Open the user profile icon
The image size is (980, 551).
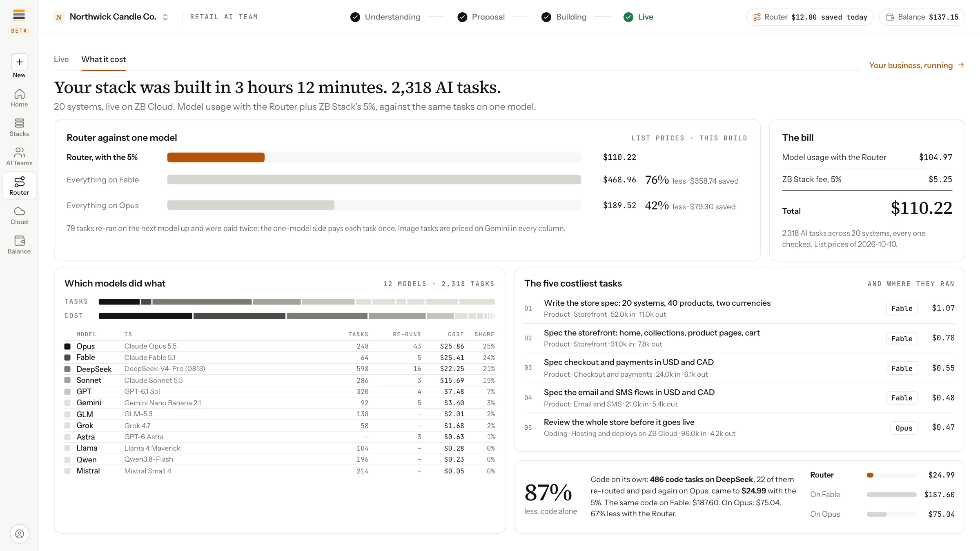pyautogui.click(x=19, y=534)
